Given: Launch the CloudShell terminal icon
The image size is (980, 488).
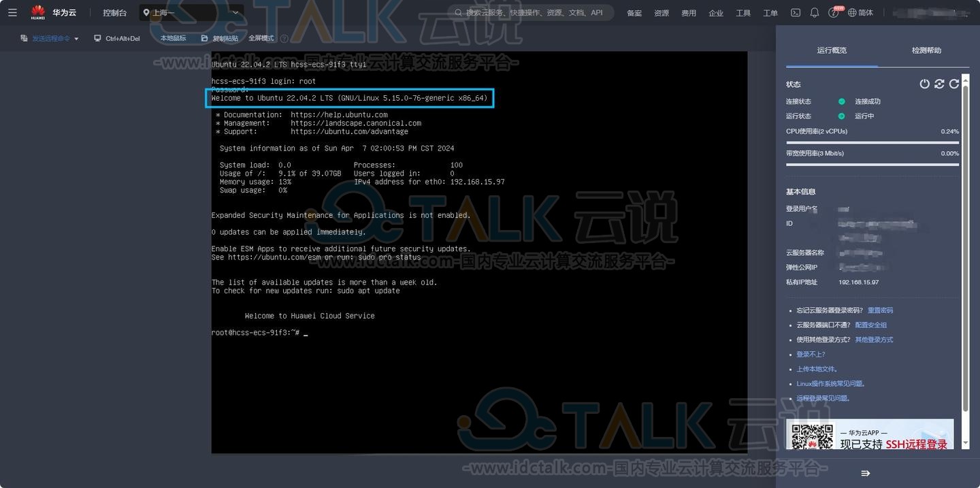Looking at the screenshot, I should tap(795, 12).
